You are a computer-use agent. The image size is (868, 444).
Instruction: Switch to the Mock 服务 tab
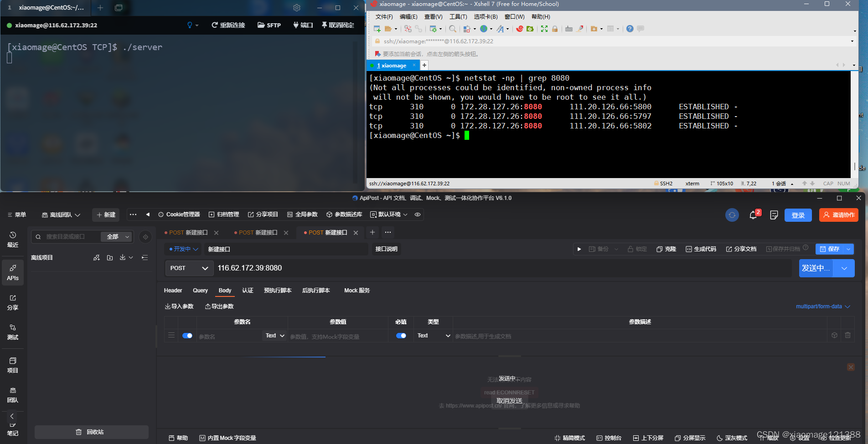[x=357, y=291]
